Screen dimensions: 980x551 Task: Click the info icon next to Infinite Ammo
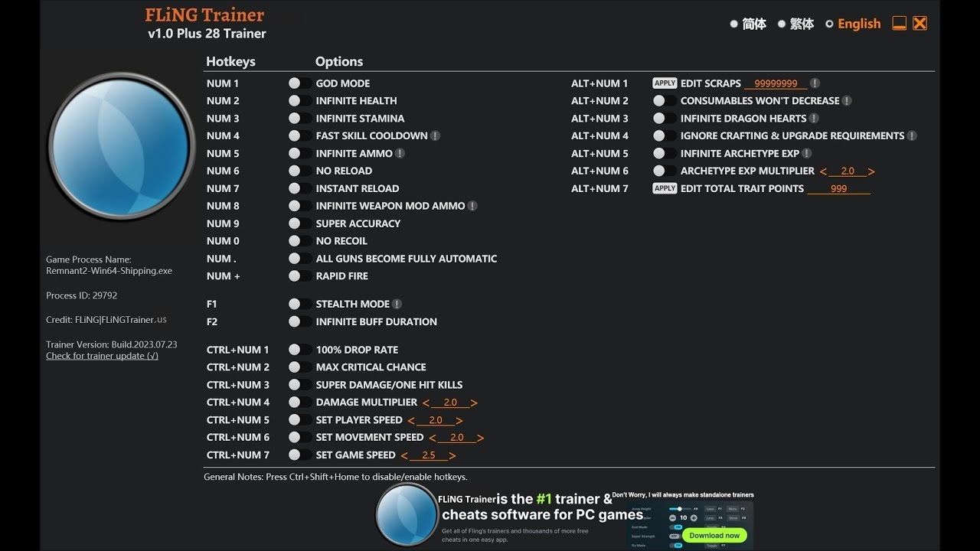click(x=400, y=153)
